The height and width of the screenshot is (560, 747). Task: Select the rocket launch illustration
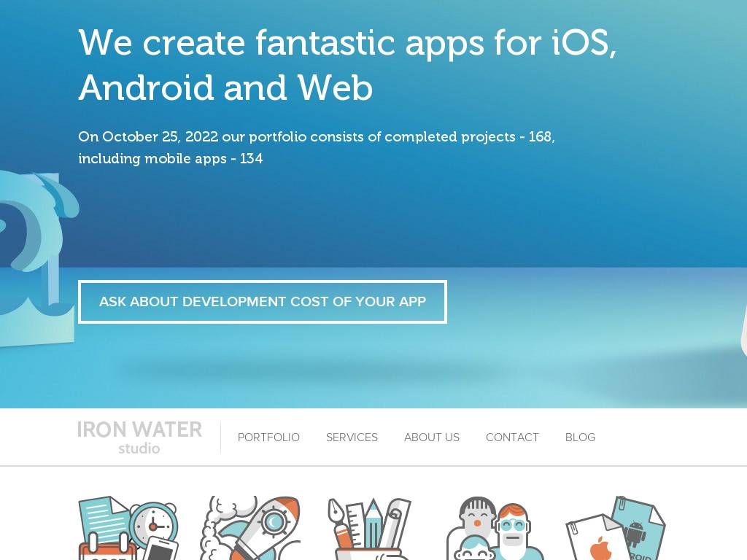249,528
